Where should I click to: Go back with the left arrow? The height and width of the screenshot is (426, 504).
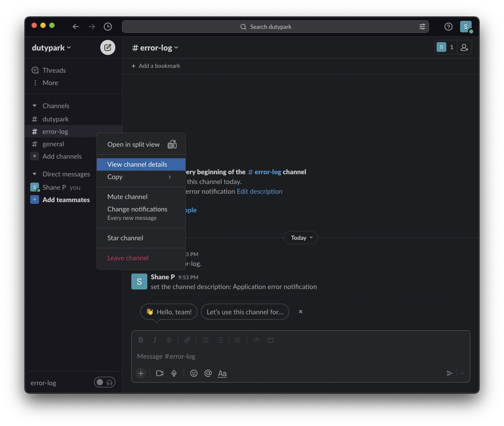coord(75,27)
